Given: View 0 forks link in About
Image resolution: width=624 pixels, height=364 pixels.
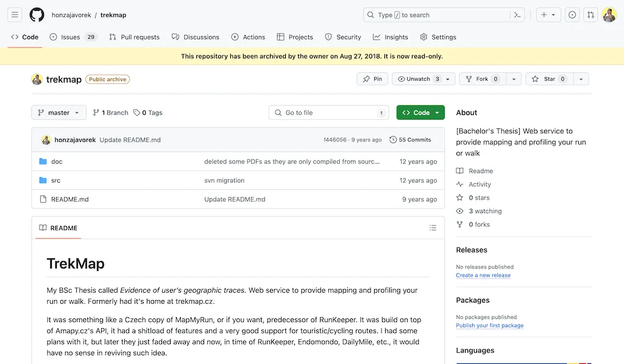Looking at the screenshot, I should click(x=473, y=225).
